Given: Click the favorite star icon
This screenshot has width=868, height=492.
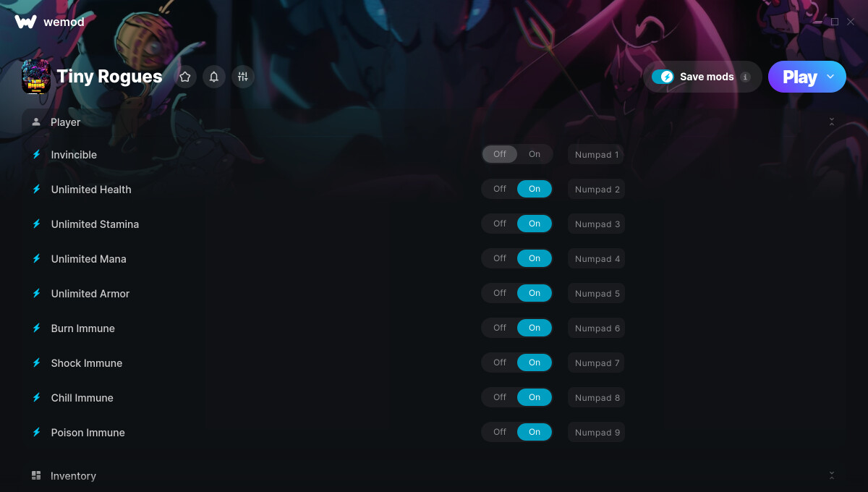Looking at the screenshot, I should point(185,77).
